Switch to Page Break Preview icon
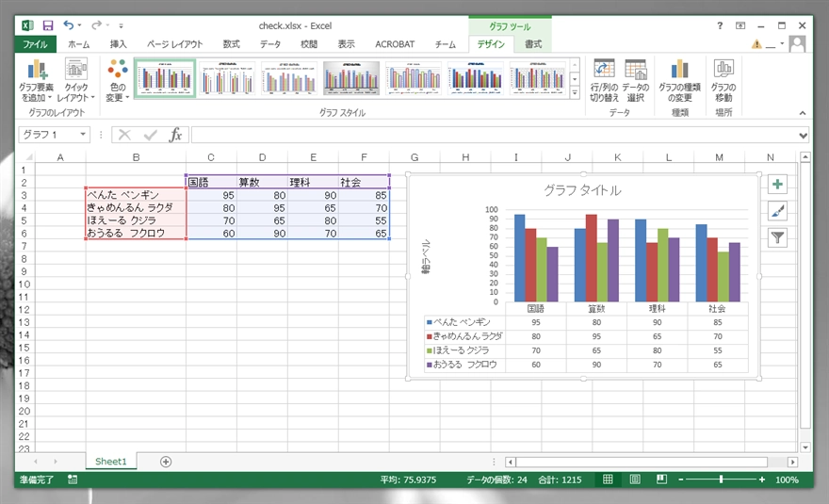Viewport: 829px width, 504px height. (x=661, y=480)
